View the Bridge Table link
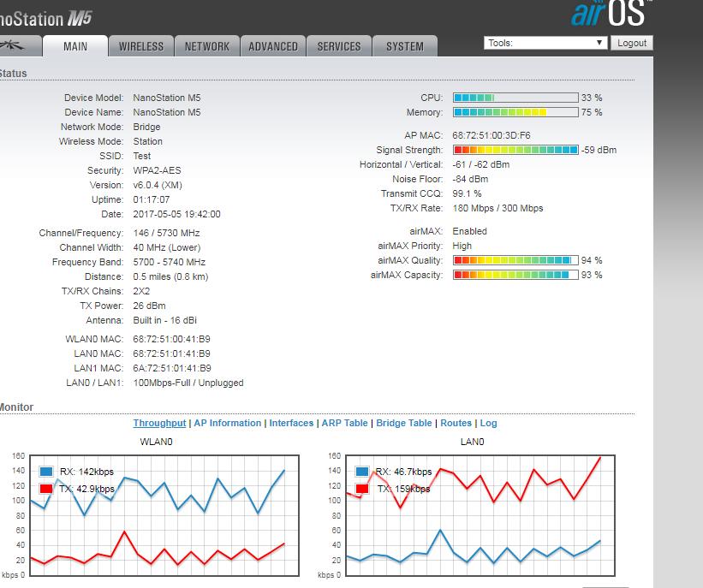The height and width of the screenshot is (588, 703). click(404, 423)
